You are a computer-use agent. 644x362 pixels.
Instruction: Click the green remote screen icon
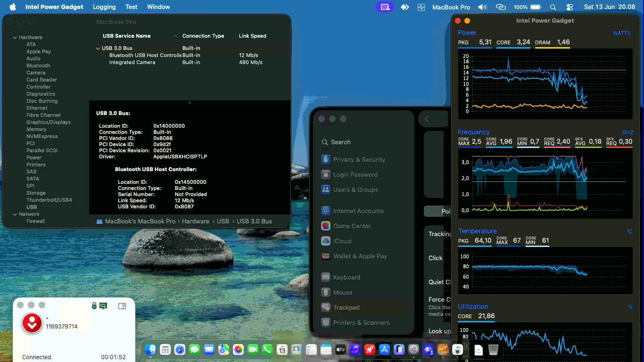pos(103,306)
